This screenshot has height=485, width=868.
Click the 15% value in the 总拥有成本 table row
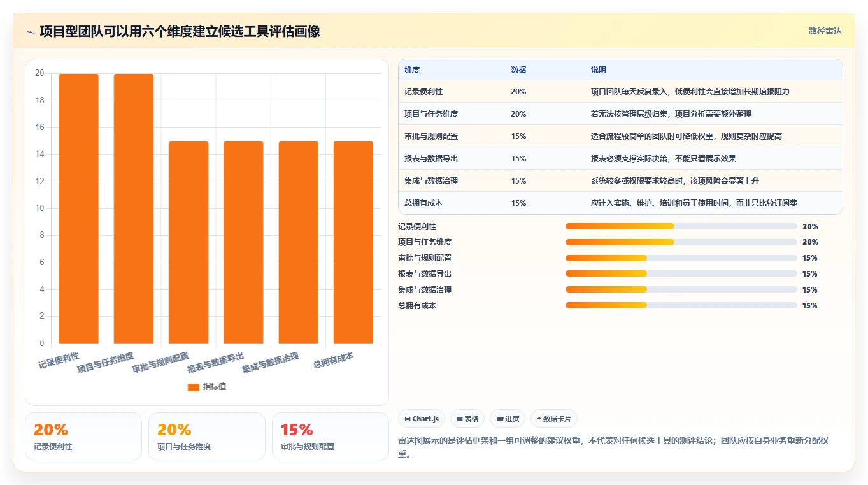click(518, 203)
